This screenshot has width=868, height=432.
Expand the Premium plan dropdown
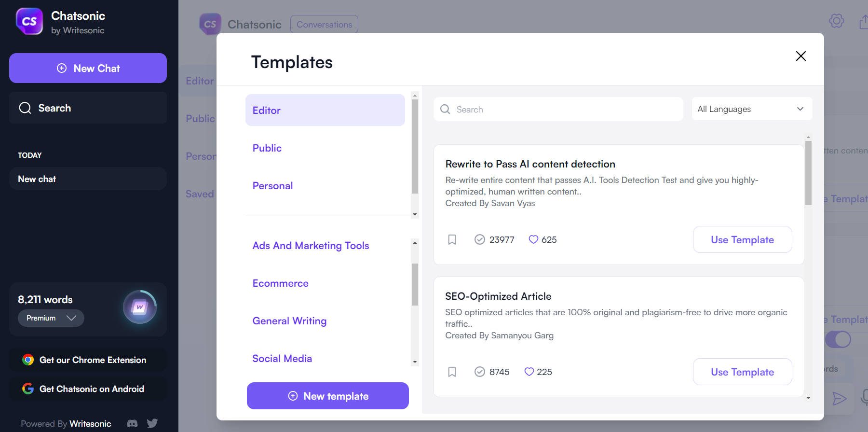(51, 318)
